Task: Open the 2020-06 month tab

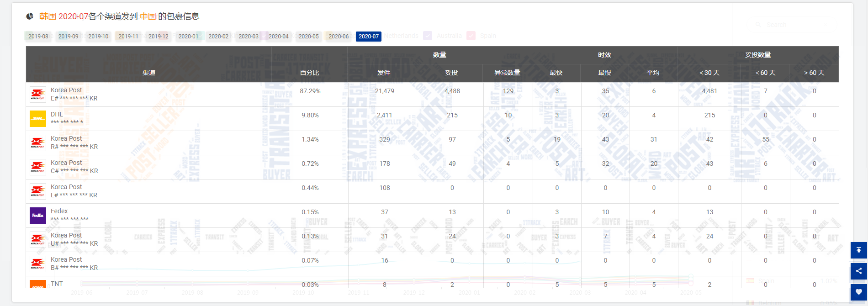Action: (x=339, y=37)
